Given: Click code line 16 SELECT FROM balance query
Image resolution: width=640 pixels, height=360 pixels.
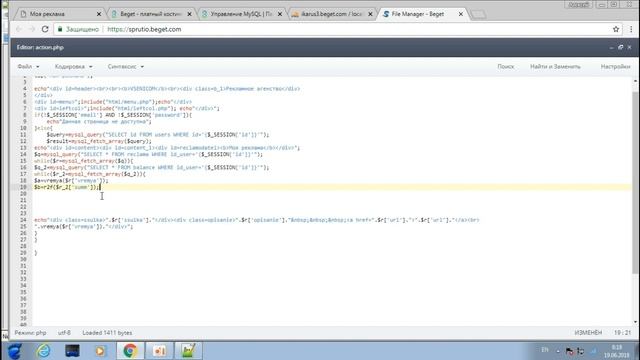Looking at the screenshot, I should click(x=151, y=167).
